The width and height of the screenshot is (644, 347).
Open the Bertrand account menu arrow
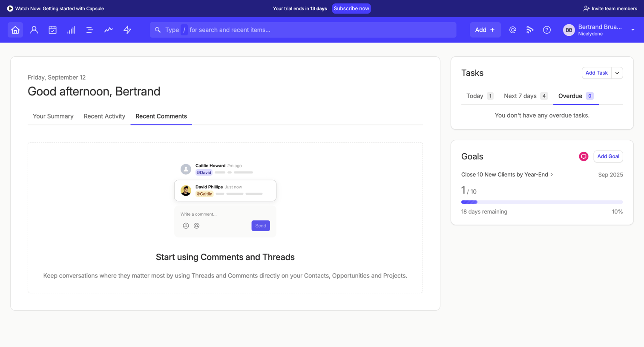pos(633,30)
